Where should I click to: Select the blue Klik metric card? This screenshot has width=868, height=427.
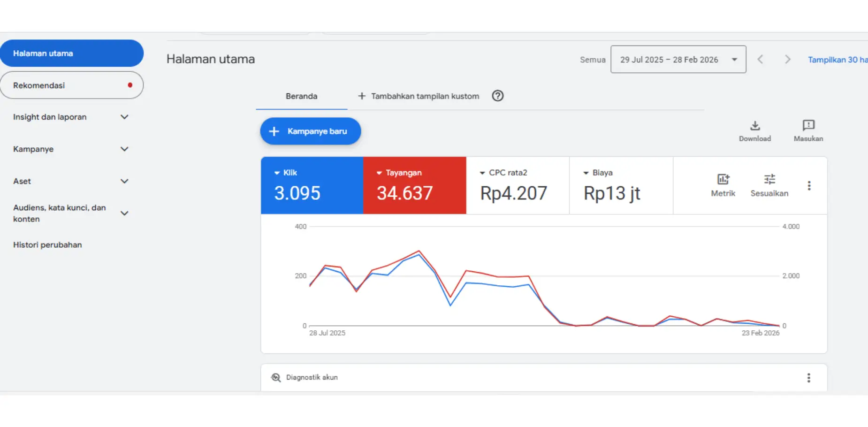point(312,185)
